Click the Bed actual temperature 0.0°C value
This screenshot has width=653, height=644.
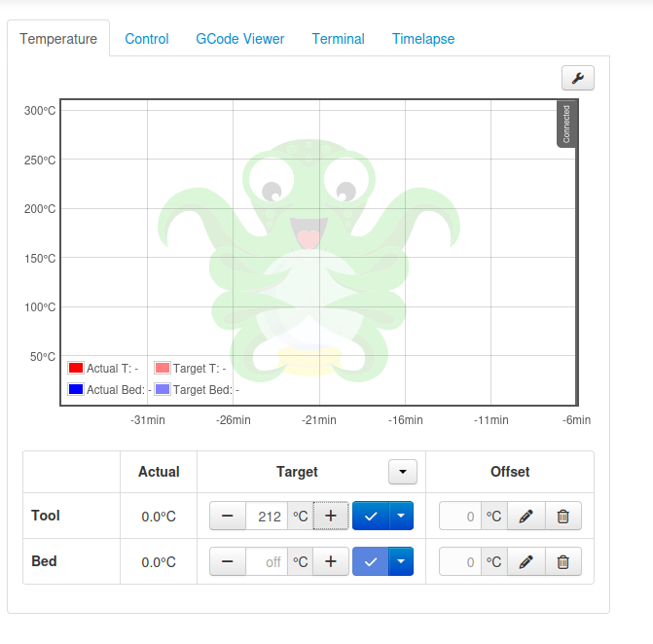(x=159, y=562)
